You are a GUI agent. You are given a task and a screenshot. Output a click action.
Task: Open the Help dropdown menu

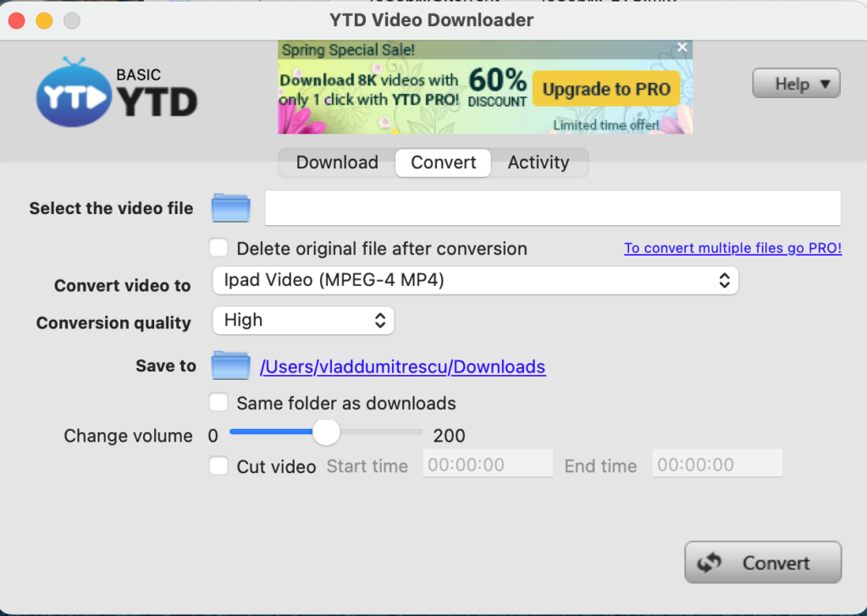point(796,84)
